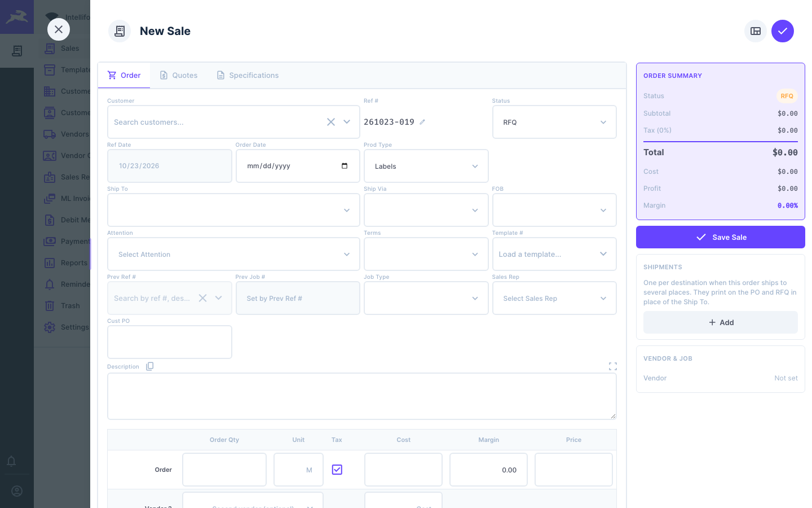Open the FOB dropdown
The width and height of the screenshot is (812, 508).
point(554,210)
